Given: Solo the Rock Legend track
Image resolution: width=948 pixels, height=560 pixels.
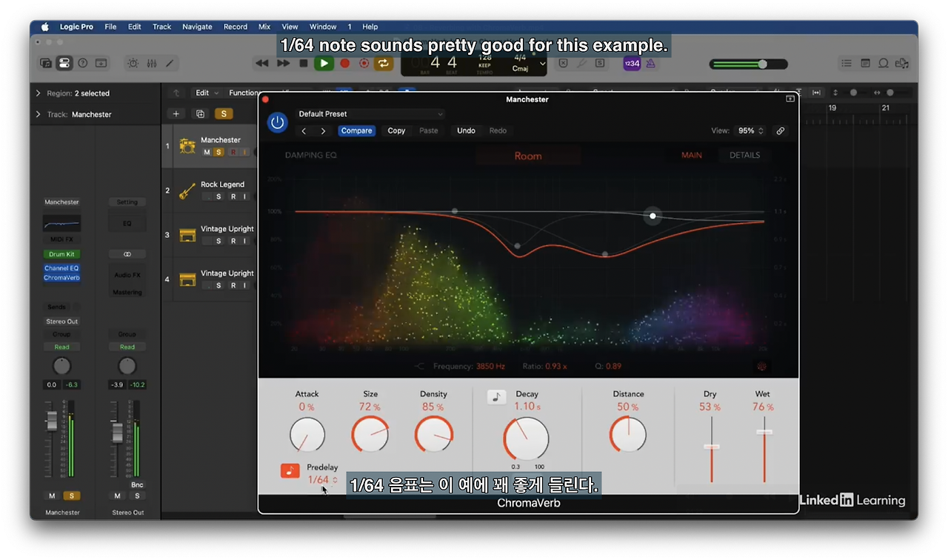Looking at the screenshot, I should 218,196.
